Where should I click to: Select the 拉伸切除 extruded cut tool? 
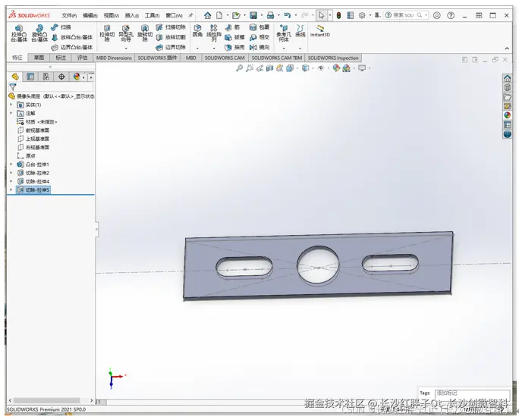(x=107, y=33)
